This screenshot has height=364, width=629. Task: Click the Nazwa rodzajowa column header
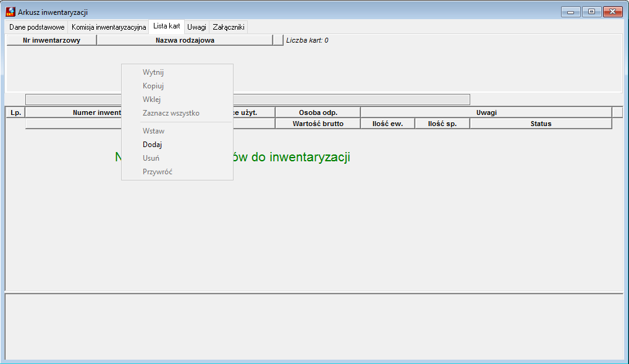point(185,40)
